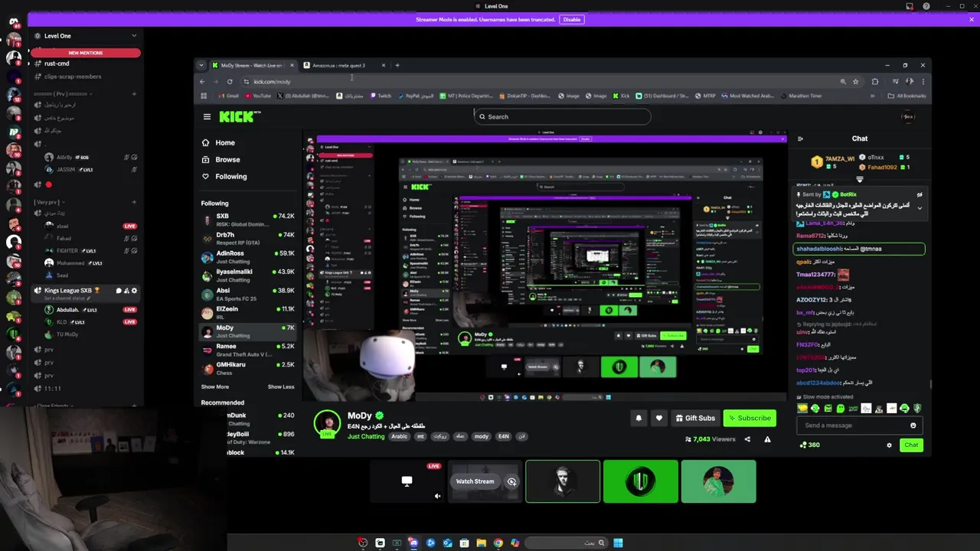980x551 pixels.
Task: Click the heart follow icon on MoDy's stream
Action: coord(658,418)
